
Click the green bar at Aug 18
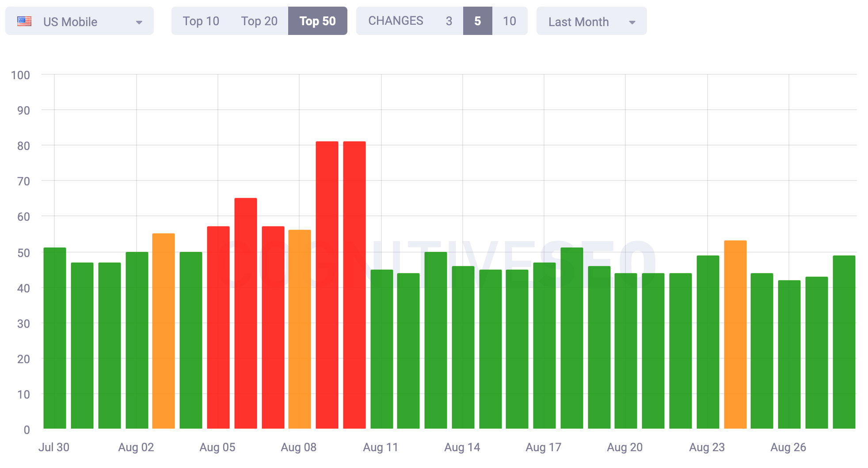coord(572,338)
